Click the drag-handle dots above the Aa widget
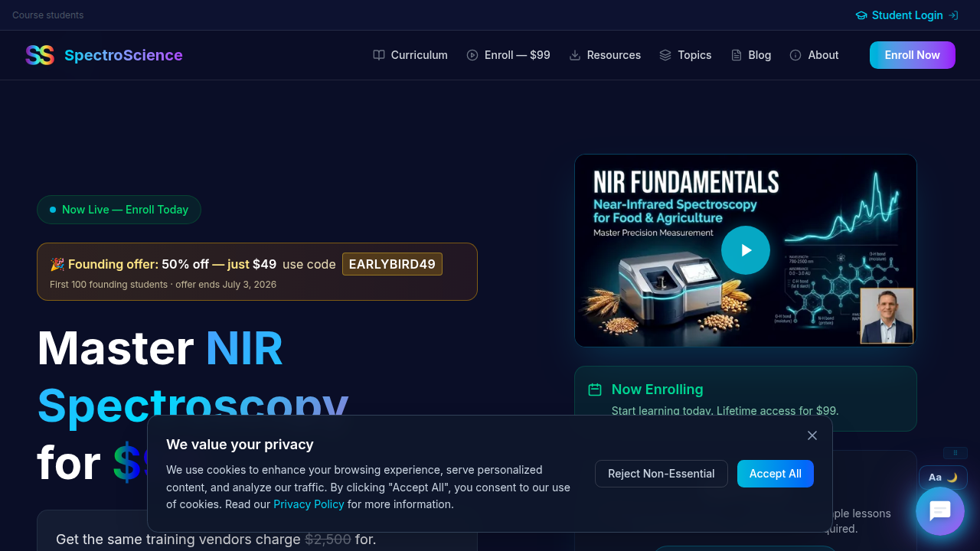Image resolution: width=980 pixels, height=551 pixels. click(955, 453)
